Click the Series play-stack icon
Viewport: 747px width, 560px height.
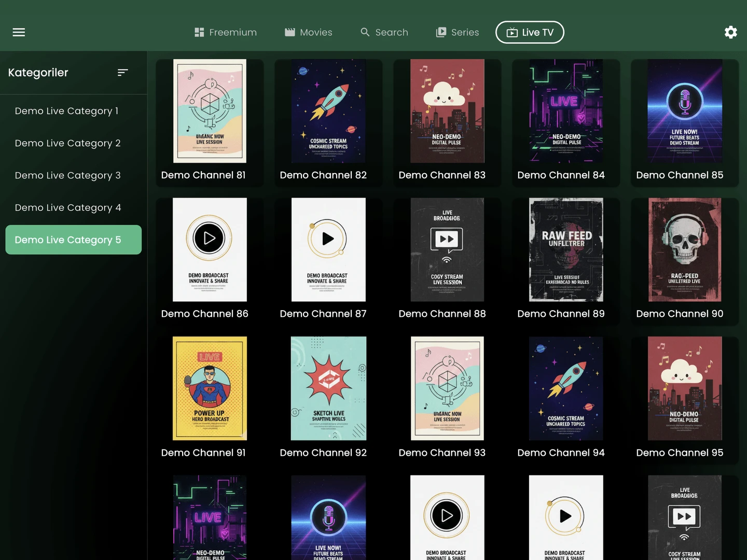(441, 32)
